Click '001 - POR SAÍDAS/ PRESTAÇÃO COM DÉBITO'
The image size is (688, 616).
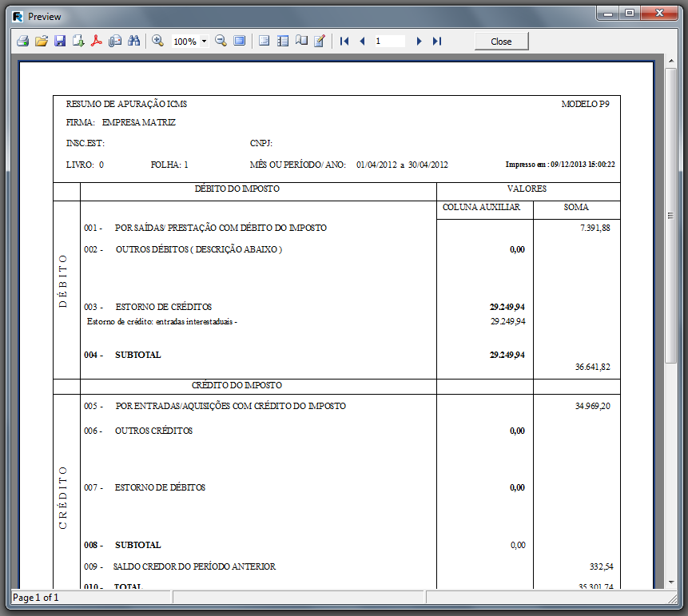205,228
